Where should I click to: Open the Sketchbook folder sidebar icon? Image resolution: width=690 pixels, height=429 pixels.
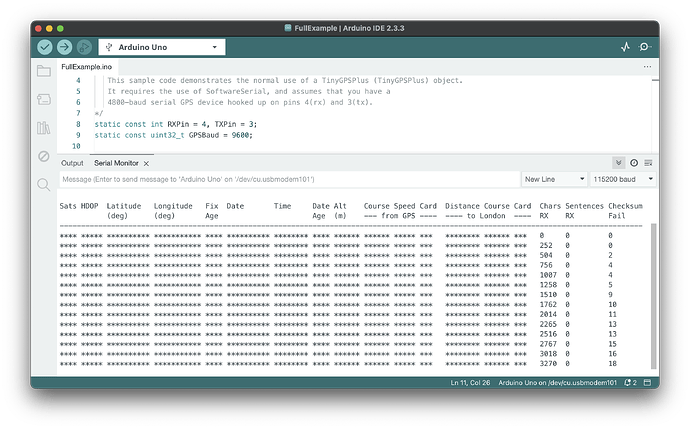click(x=44, y=71)
